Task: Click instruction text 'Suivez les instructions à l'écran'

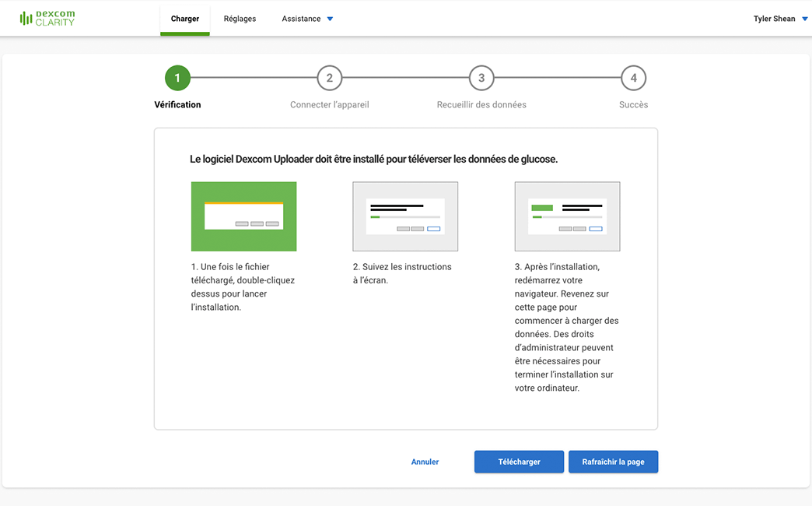Action: 402,273
